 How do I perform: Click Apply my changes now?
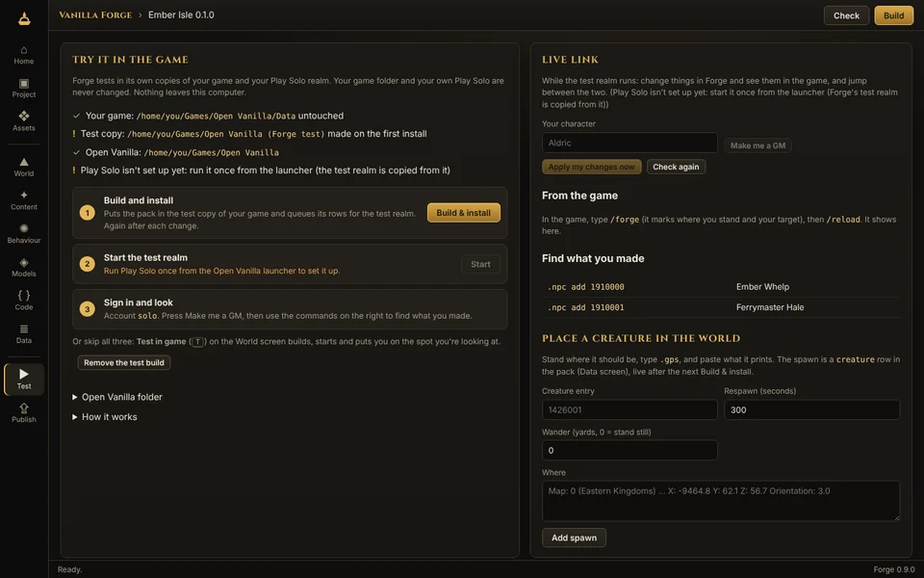pyautogui.click(x=591, y=167)
